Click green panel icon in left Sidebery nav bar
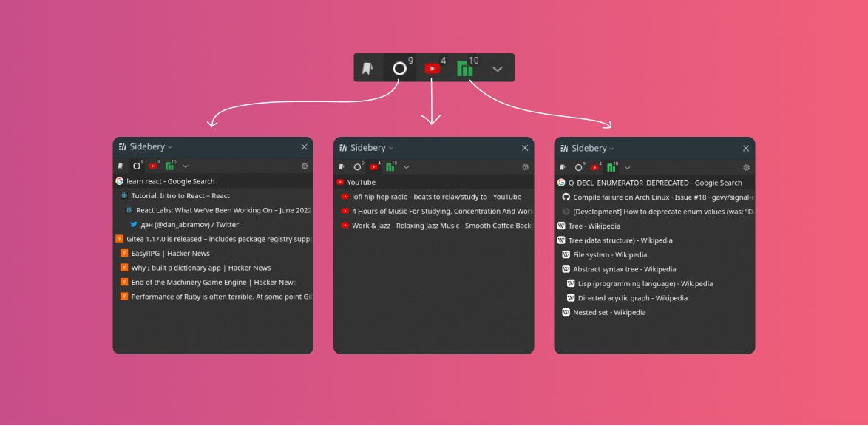The width and height of the screenshot is (868, 426). pyautogui.click(x=169, y=166)
